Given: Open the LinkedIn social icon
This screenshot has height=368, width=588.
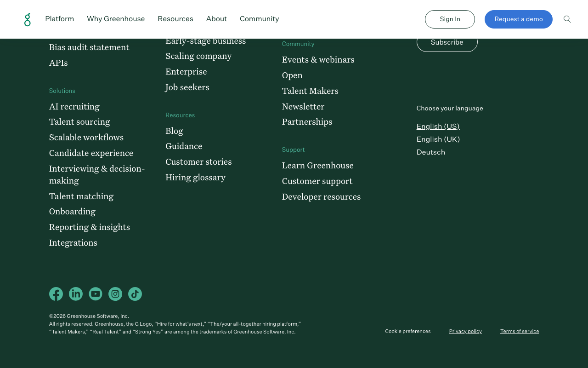Looking at the screenshot, I should (x=76, y=294).
